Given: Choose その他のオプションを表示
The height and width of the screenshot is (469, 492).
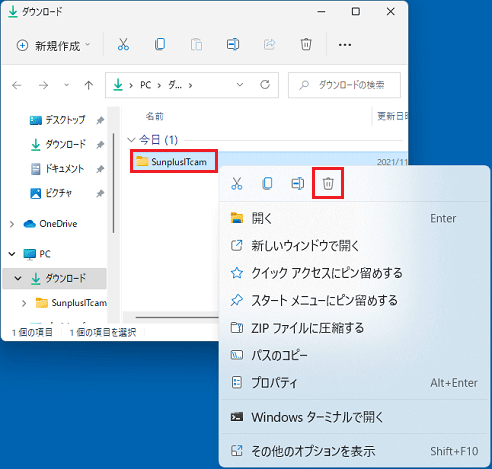Looking at the screenshot, I should [x=354, y=451].
